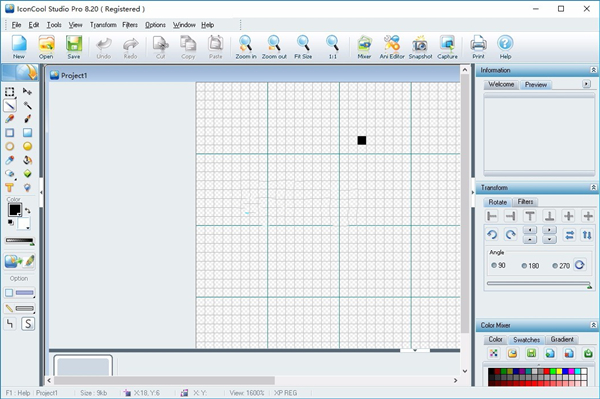The width and height of the screenshot is (600, 399).
Task: Select the eyedropper color picker tool
Action: [x=10, y=160]
